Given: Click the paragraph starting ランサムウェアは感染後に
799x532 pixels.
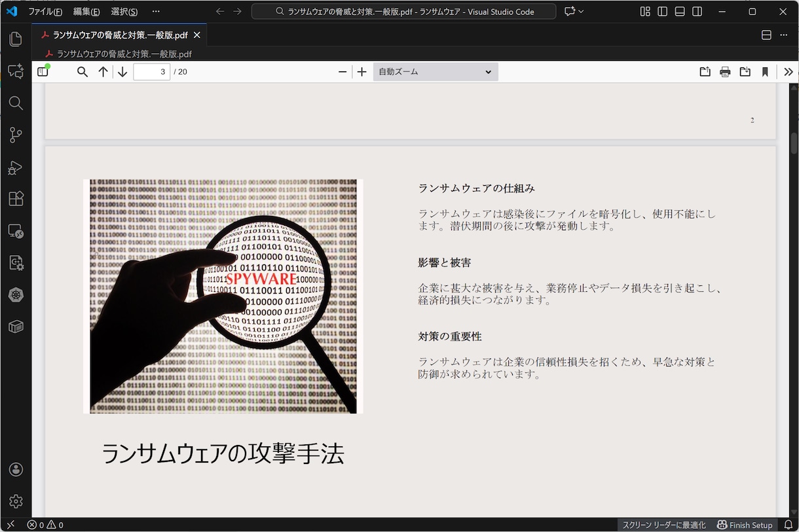Looking at the screenshot, I should point(567,220).
